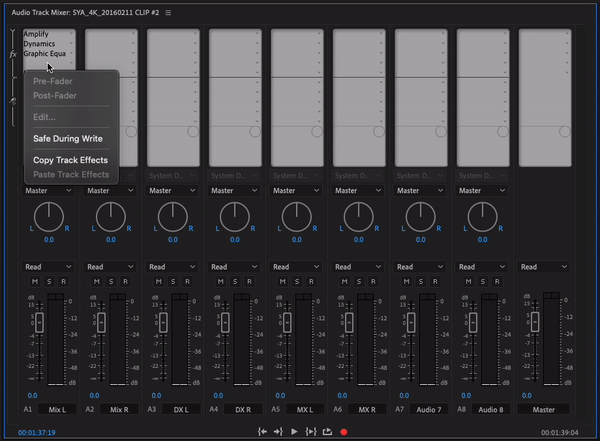This screenshot has height=441, width=600.
Task: Click the red Record button
Action: (344, 432)
